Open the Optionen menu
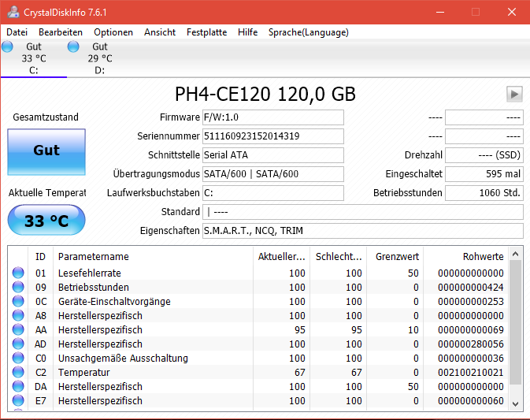 pos(113,32)
